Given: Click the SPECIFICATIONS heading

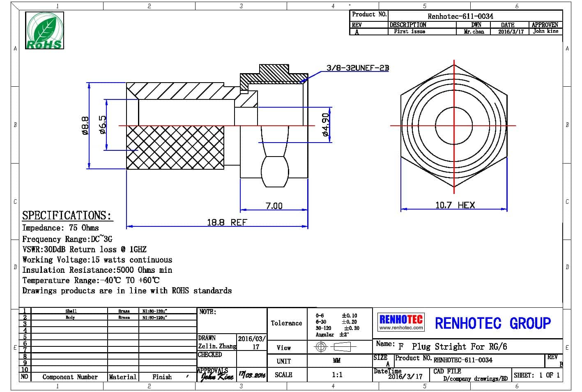Looking at the screenshot, I should pyautogui.click(x=67, y=215).
